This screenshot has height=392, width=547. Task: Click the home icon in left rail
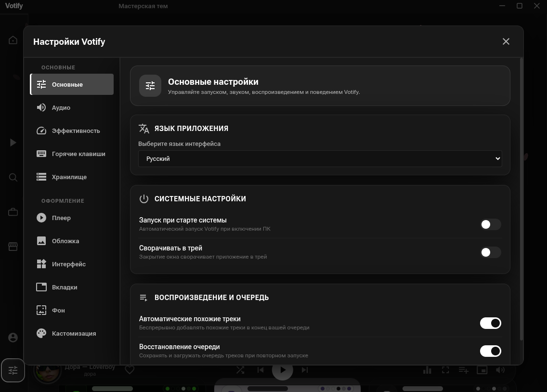pyautogui.click(x=13, y=40)
